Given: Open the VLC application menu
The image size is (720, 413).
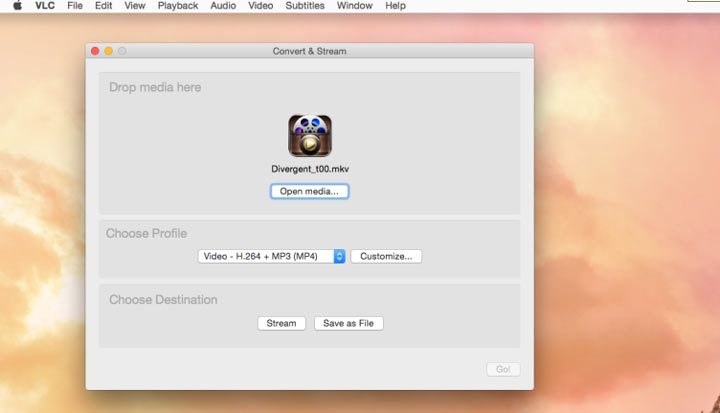Looking at the screenshot, I should pyautogui.click(x=45, y=6).
